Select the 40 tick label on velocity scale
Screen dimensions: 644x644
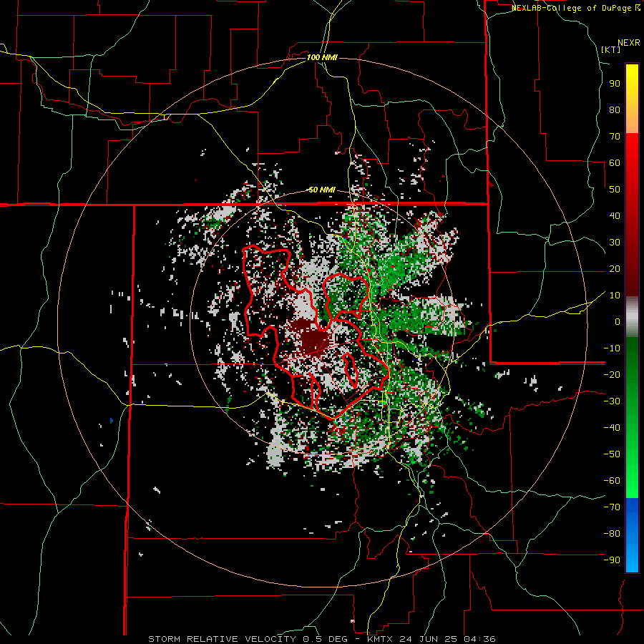click(x=615, y=215)
